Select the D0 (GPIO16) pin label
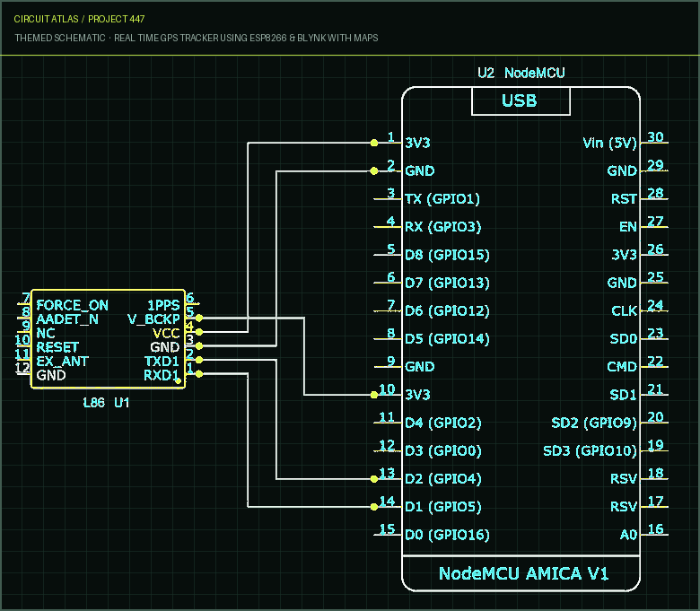Screen dimensions: 700x611 coord(447,535)
